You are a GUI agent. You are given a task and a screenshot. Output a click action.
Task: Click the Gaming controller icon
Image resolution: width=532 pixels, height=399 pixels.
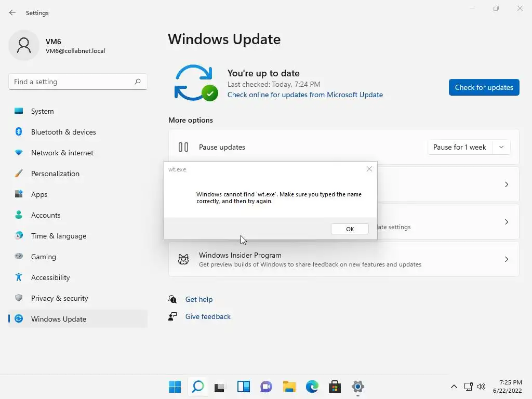click(19, 256)
